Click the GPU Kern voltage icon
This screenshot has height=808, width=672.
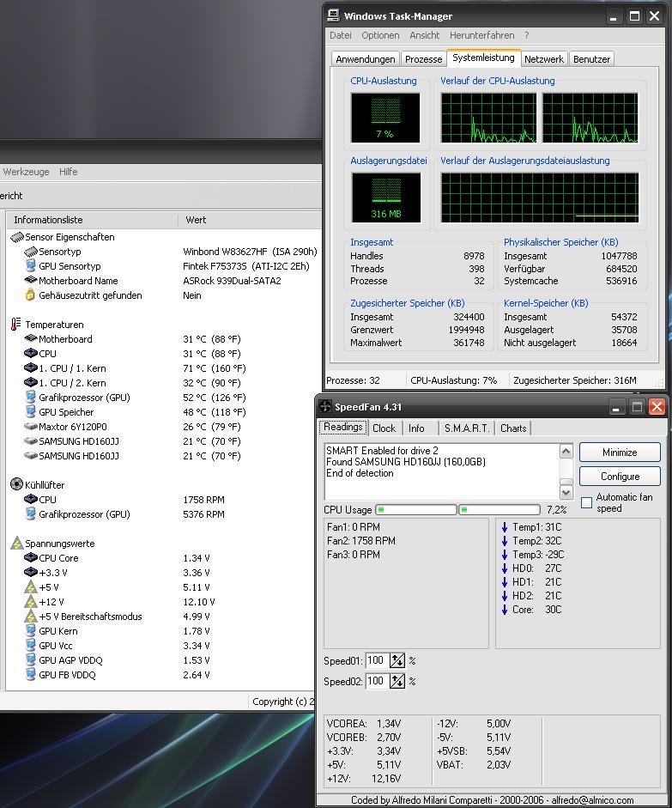[30, 631]
